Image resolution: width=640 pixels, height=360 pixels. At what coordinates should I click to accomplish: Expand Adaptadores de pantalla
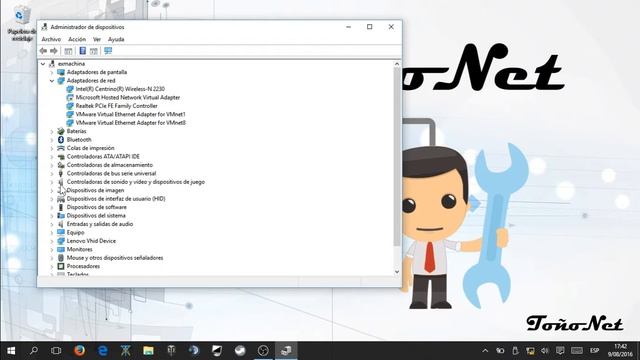tap(52, 72)
